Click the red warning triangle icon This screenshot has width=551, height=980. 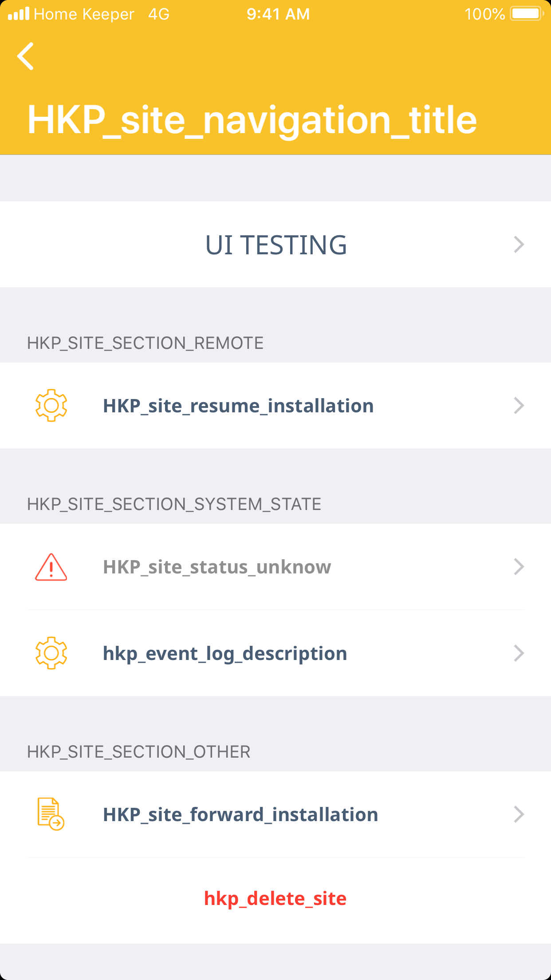pyautogui.click(x=51, y=567)
